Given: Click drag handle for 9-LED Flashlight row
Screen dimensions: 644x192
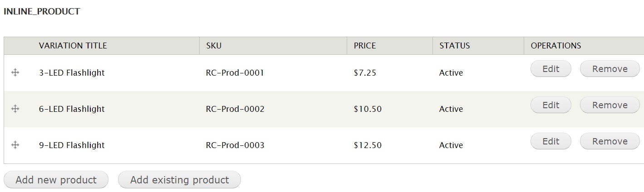Looking at the screenshot, I should click(15, 145).
